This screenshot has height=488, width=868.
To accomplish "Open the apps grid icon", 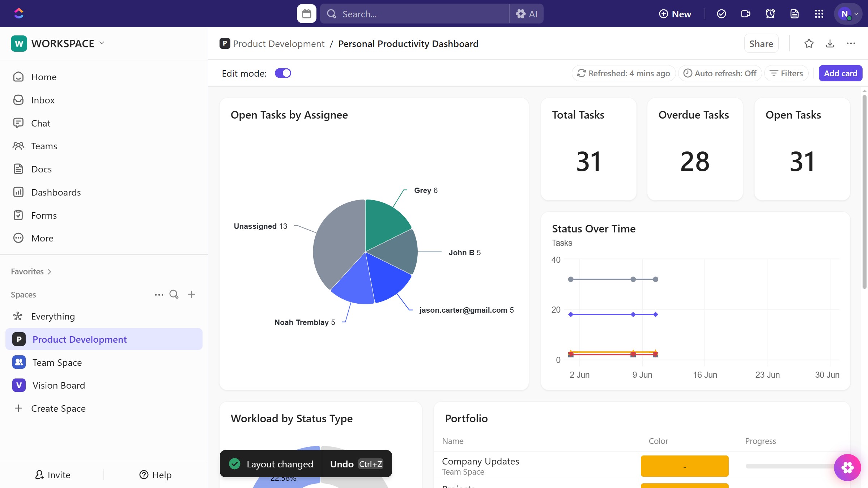I will click(x=819, y=14).
